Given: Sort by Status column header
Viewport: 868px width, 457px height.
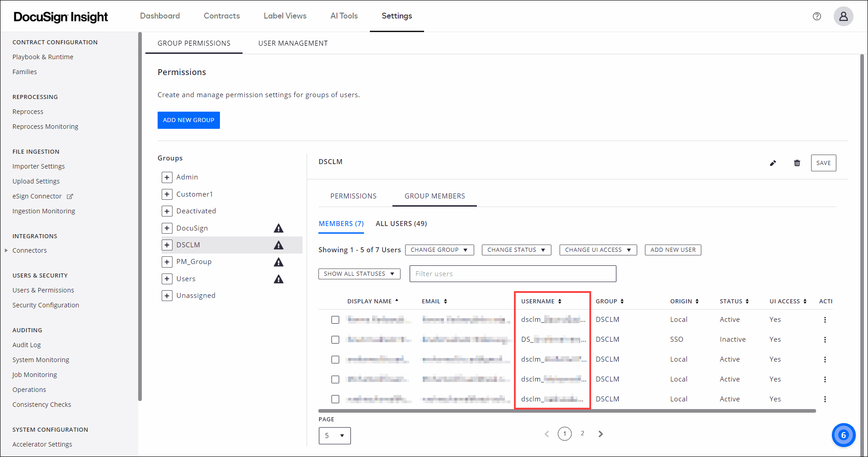Looking at the screenshot, I should [734, 302].
